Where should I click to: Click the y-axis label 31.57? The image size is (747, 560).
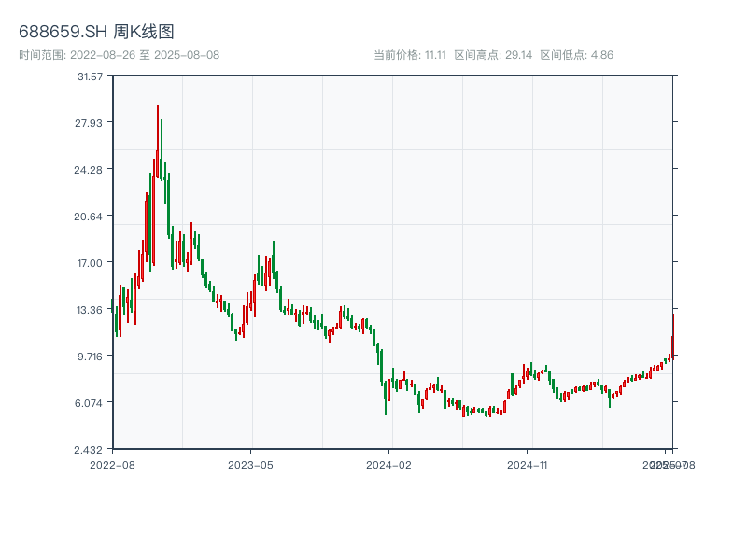click(x=90, y=77)
